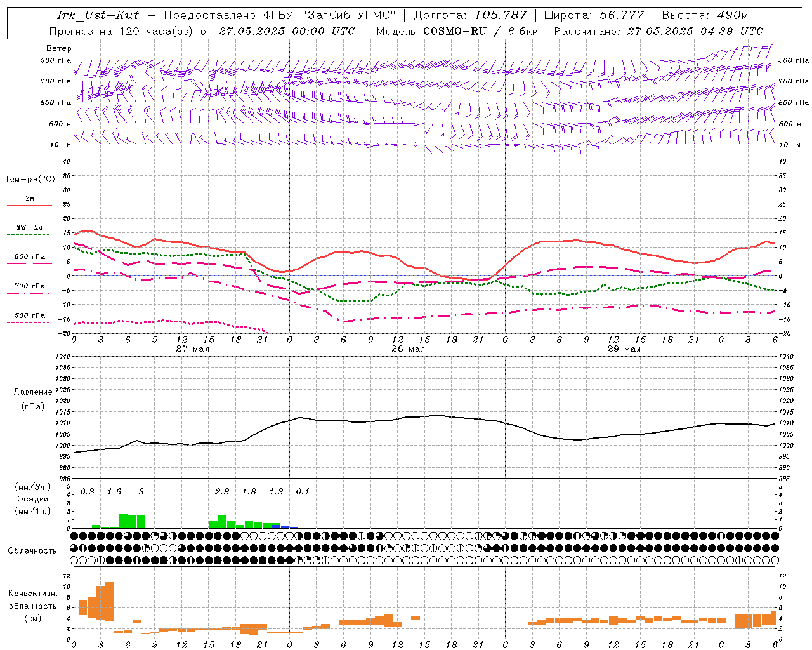Click the (км) convective cloud unit label
The image size is (812, 650).
(32, 618)
